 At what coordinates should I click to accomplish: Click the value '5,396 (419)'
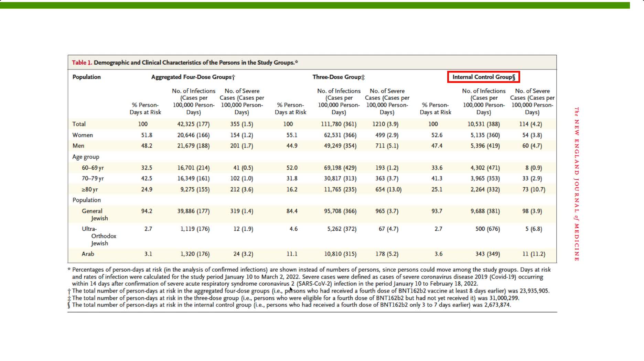pyautogui.click(x=485, y=146)
